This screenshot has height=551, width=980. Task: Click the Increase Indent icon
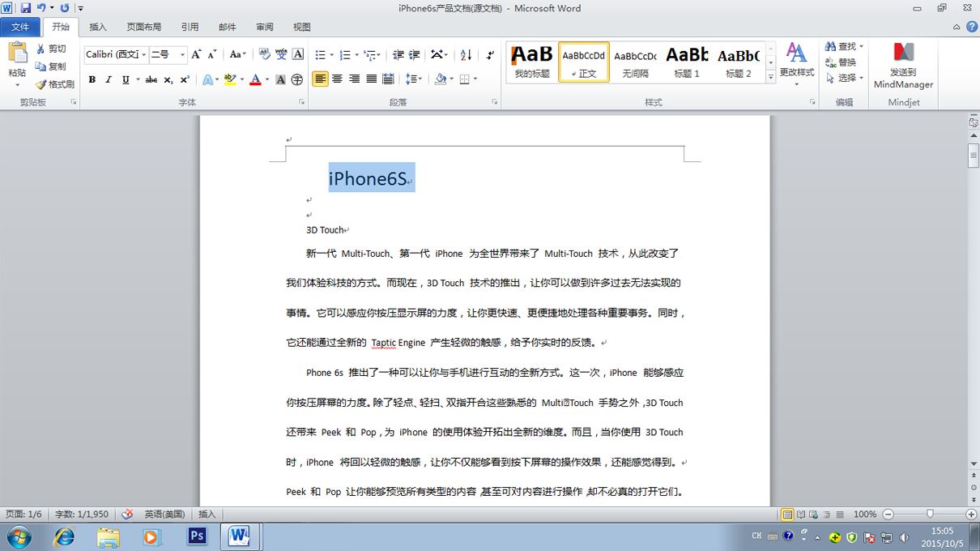pyautogui.click(x=415, y=54)
